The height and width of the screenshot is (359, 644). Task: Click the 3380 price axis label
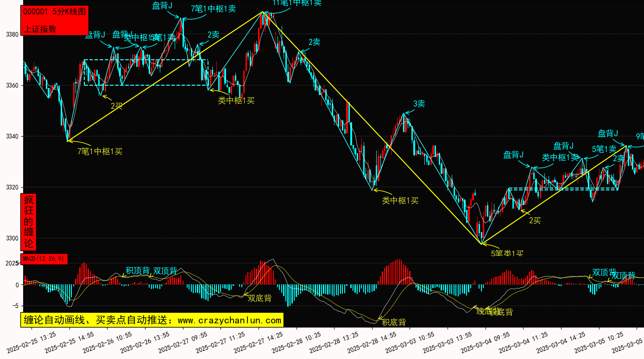(x=12, y=35)
